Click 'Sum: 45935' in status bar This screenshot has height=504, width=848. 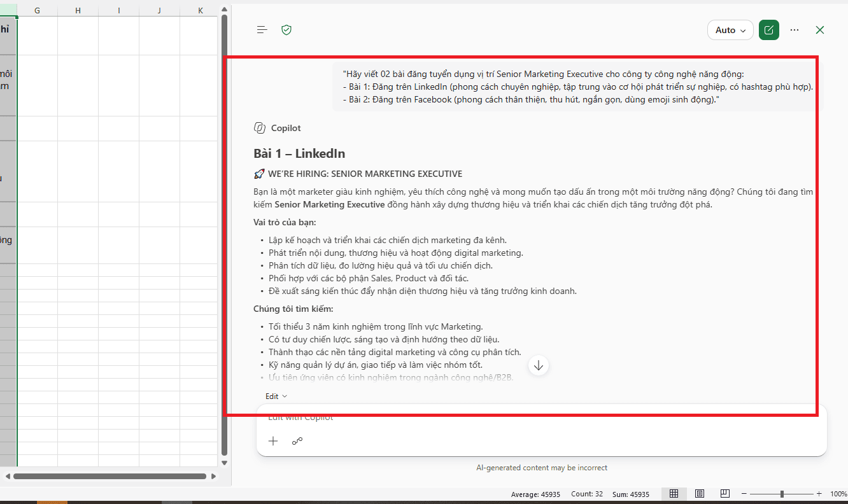(x=631, y=494)
